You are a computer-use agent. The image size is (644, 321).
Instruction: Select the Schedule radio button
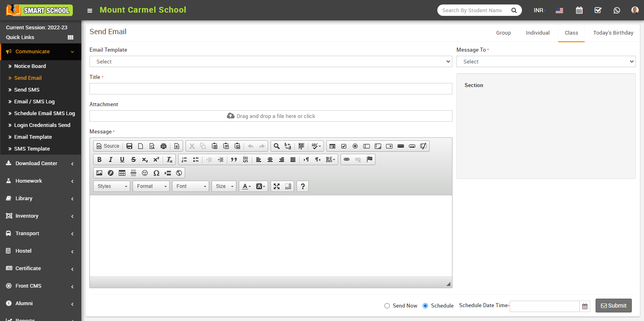click(425, 306)
